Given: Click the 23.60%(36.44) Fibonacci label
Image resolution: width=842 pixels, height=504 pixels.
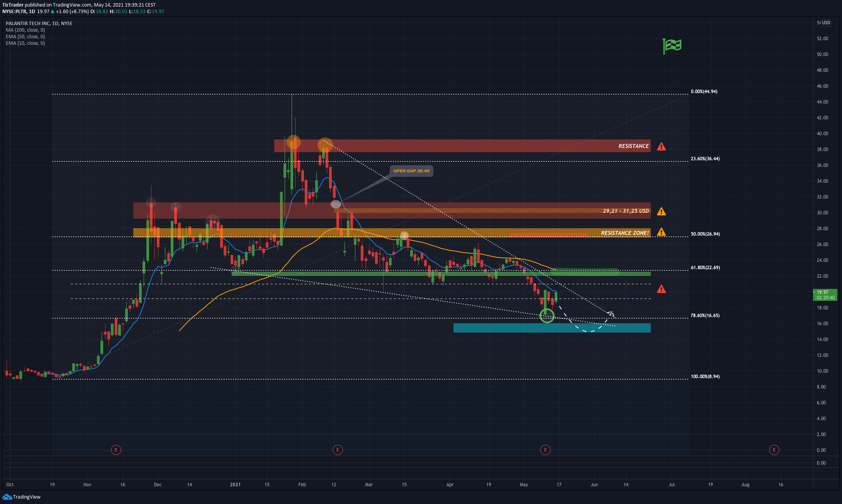Looking at the screenshot, I should [705, 159].
